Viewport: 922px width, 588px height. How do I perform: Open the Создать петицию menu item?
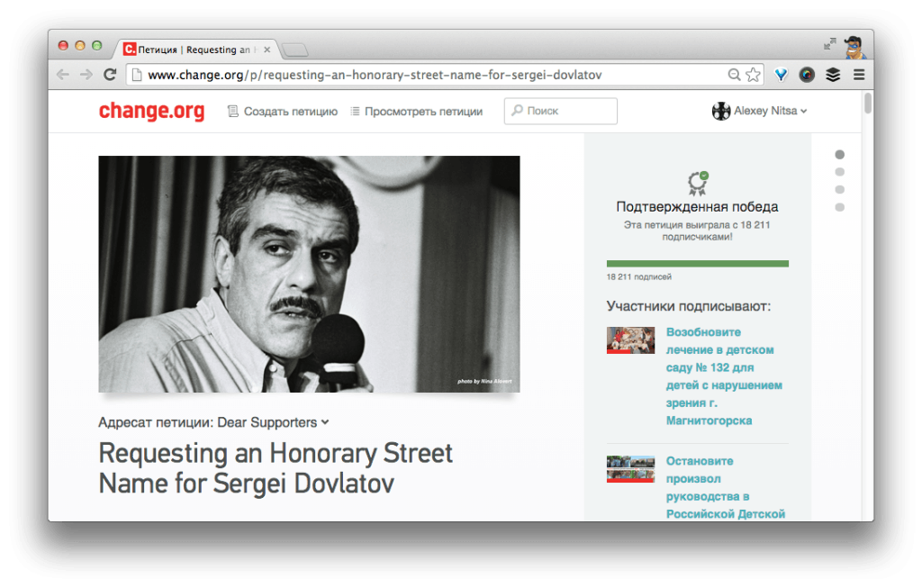click(283, 112)
